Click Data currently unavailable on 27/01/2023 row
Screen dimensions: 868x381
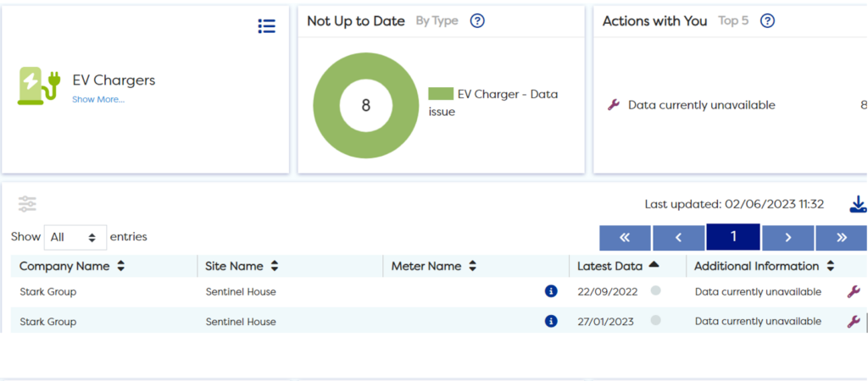759,321
